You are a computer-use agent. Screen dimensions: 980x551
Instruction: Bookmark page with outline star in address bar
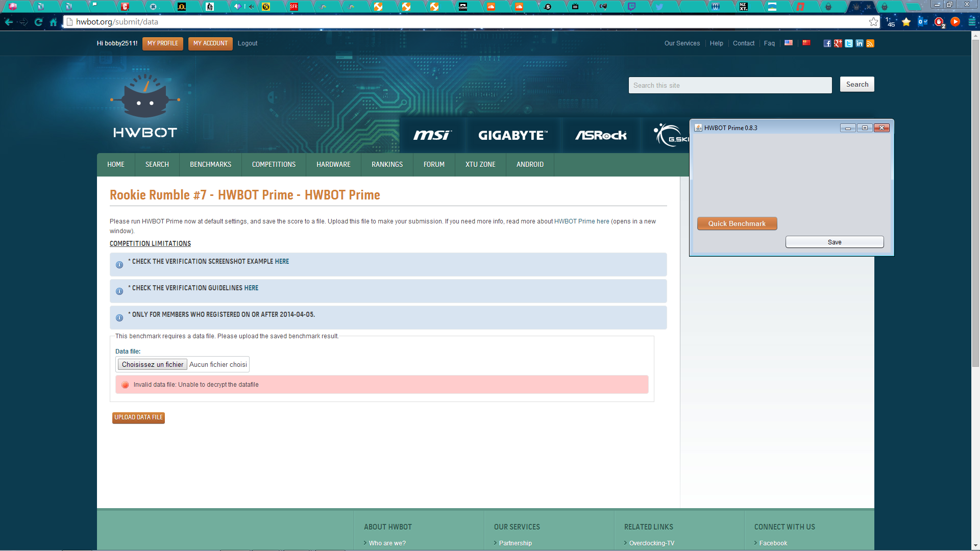pyautogui.click(x=873, y=22)
